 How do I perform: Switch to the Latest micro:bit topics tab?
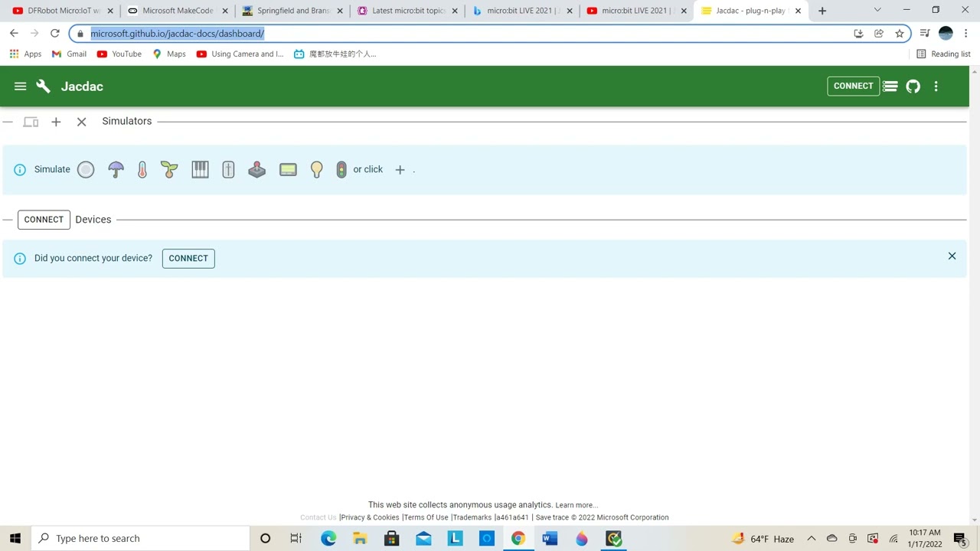[407, 11]
